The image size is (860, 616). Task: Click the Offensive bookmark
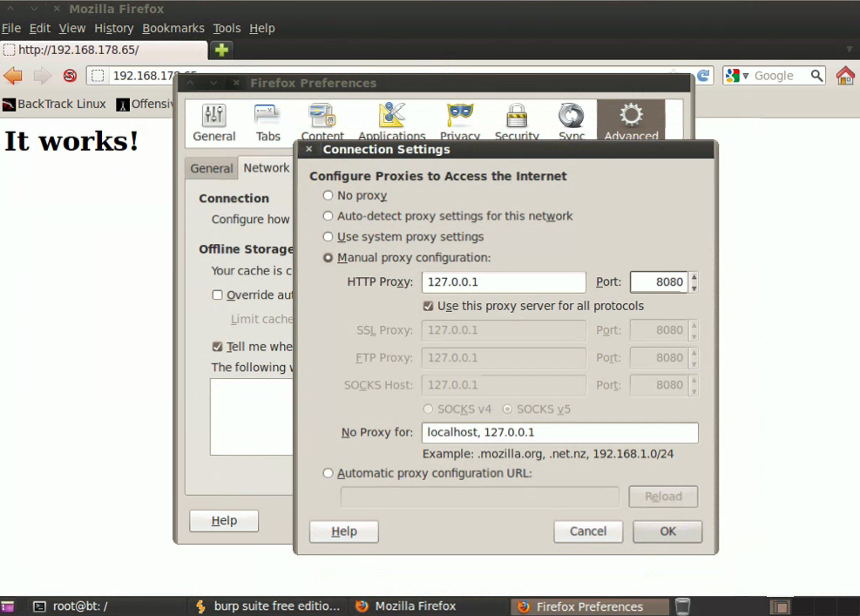coord(146,105)
